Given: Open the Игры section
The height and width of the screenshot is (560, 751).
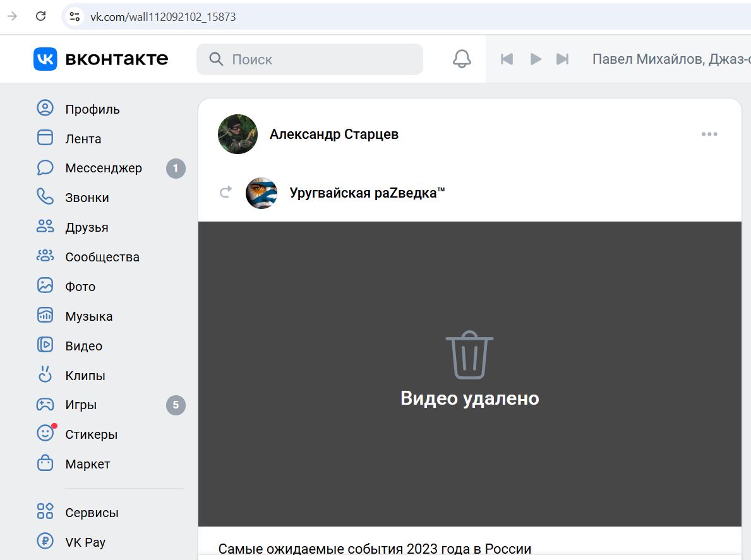Looking at the screenshot, I should point(81,405).
